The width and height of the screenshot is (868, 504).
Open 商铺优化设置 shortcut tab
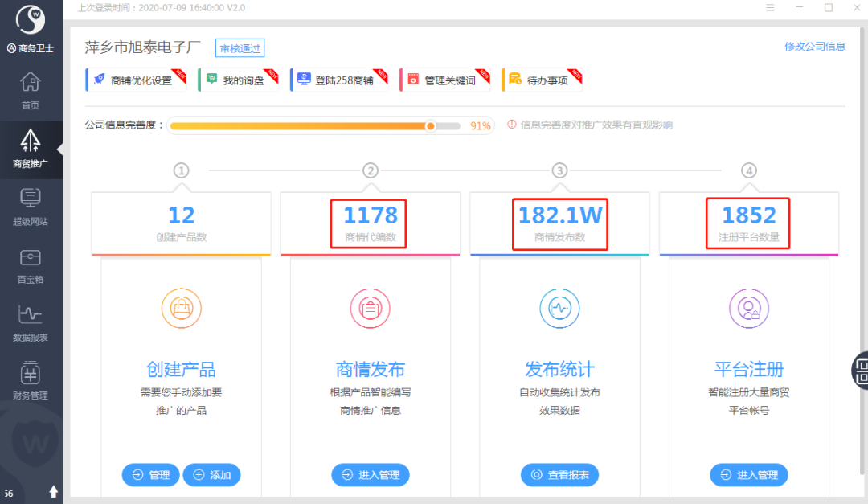coord(136,80)
